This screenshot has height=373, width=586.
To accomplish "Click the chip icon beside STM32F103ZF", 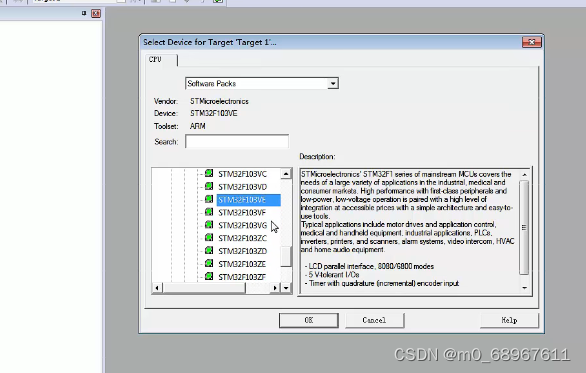I will coord(209,276).
